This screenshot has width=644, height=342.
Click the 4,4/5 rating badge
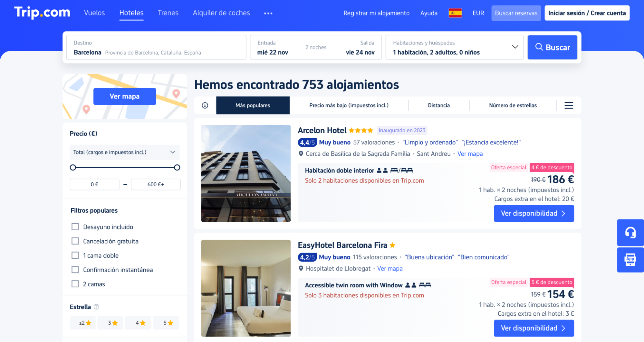(x=307, y=142)
